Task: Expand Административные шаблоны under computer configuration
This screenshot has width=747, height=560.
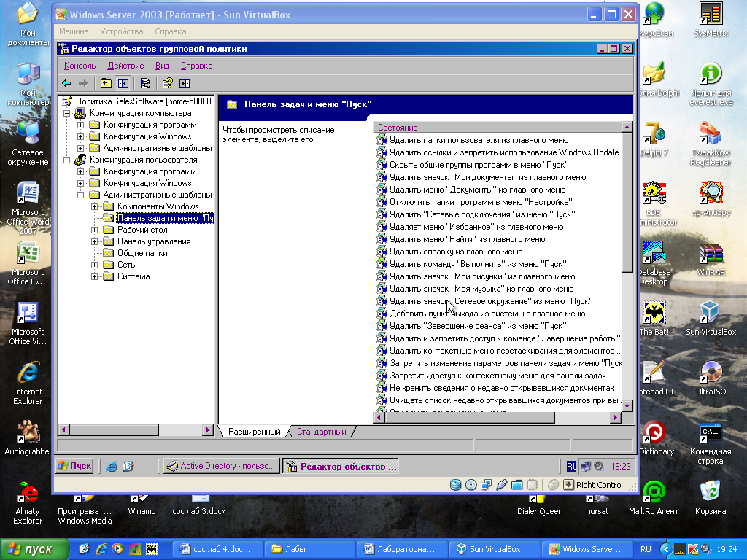Action: point(81,148)
